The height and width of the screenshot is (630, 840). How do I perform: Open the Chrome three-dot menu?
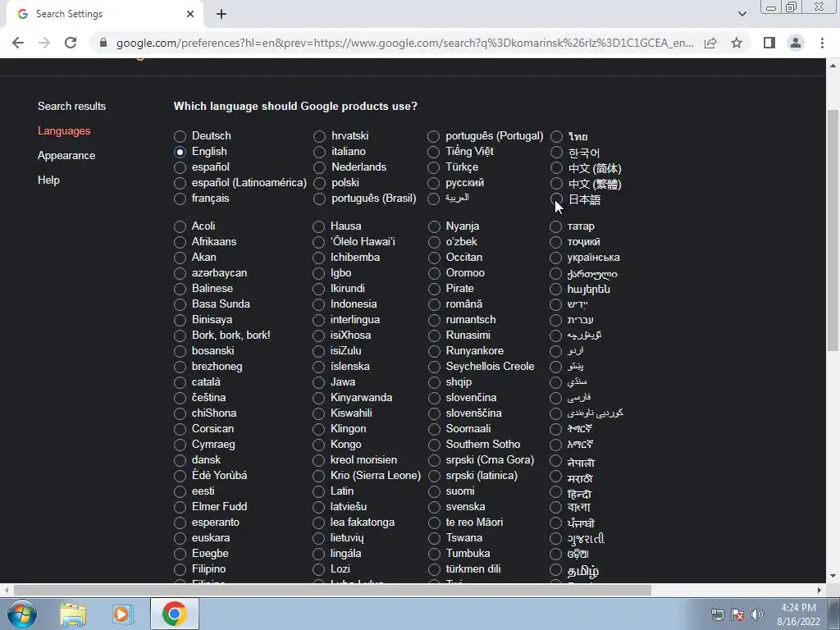coord(822,43)
